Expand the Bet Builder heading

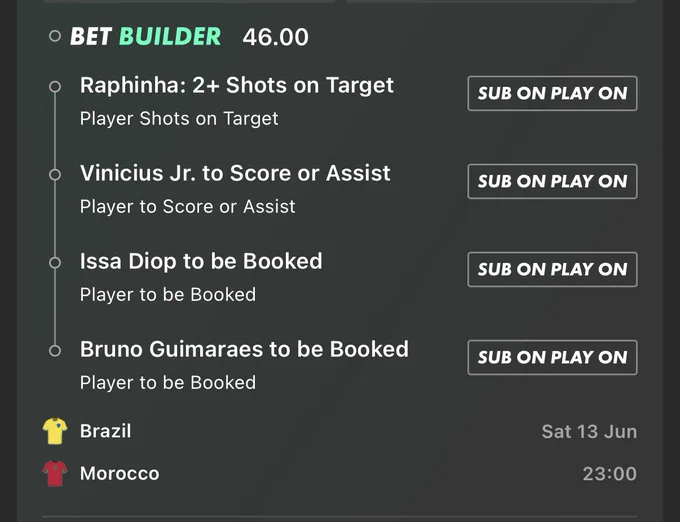[x=146, y=36]
